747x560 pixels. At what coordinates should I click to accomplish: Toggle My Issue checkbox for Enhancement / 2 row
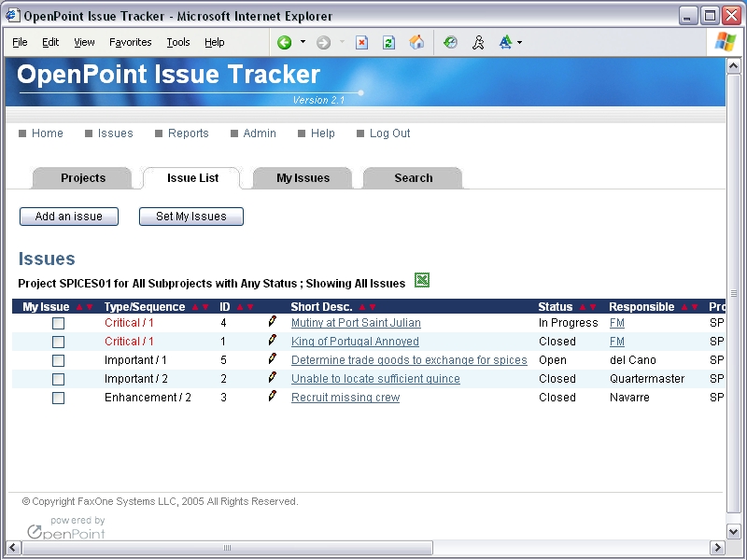pyautogui.click(x=58, y=398)
